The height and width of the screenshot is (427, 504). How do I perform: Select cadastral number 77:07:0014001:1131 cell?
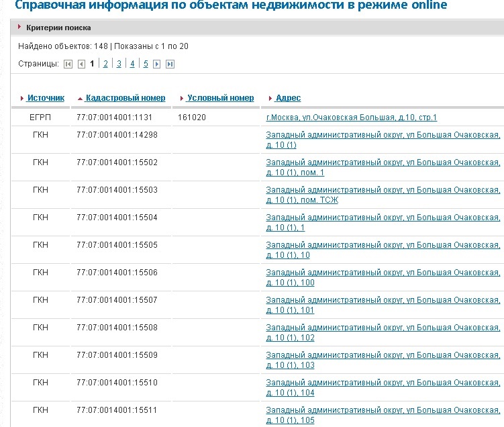115,117
